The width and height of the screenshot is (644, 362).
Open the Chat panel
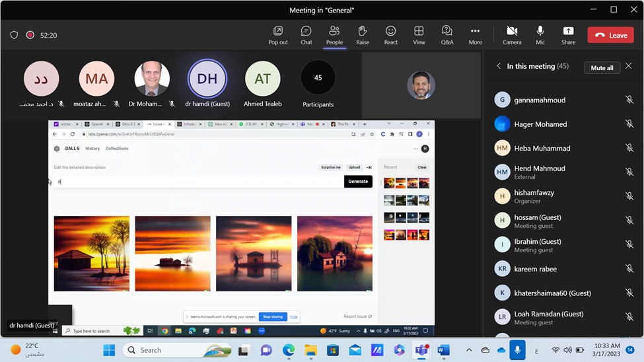pyautogui.click(x=306, y=35)
